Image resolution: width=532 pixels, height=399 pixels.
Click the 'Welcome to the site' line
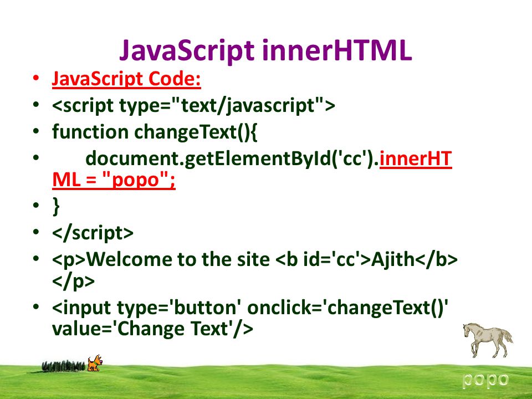[255, 259]
